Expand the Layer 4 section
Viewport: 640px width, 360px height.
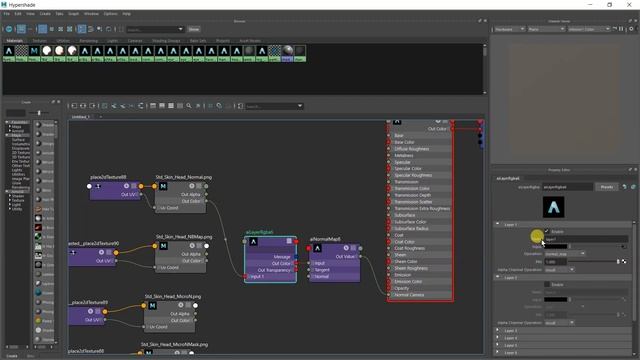498,338
